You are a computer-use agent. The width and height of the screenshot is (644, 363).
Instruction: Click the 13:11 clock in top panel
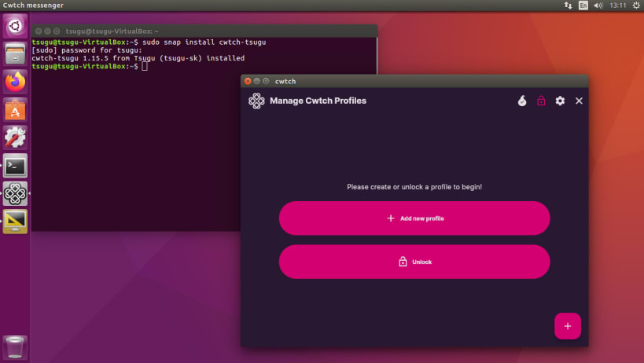618,5
